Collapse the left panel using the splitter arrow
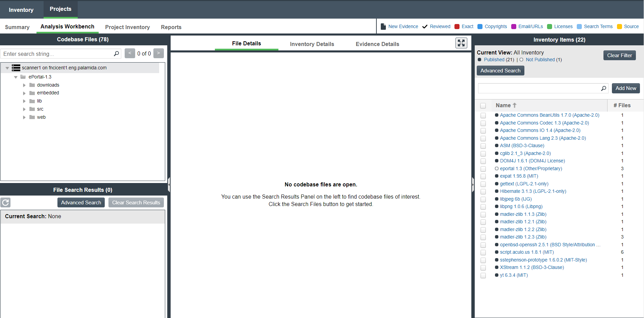This screenshot has width=644, height=318. click(169, 185)
